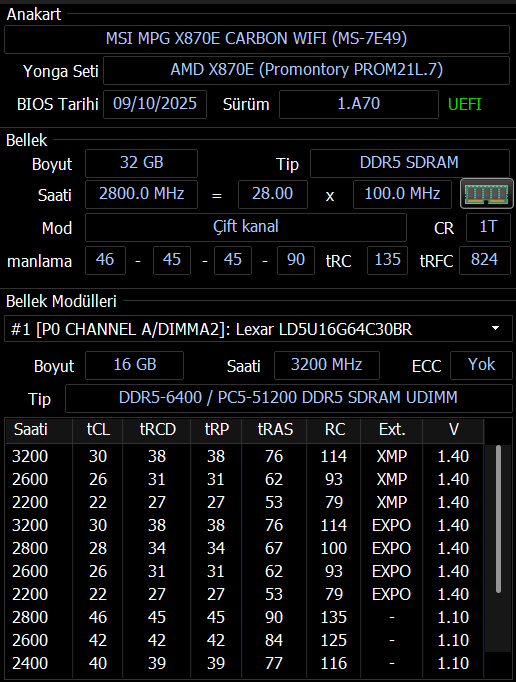
Task: Select the 2600 row with tCL 42
Action: pyautogui.click(x=245, y=641)
